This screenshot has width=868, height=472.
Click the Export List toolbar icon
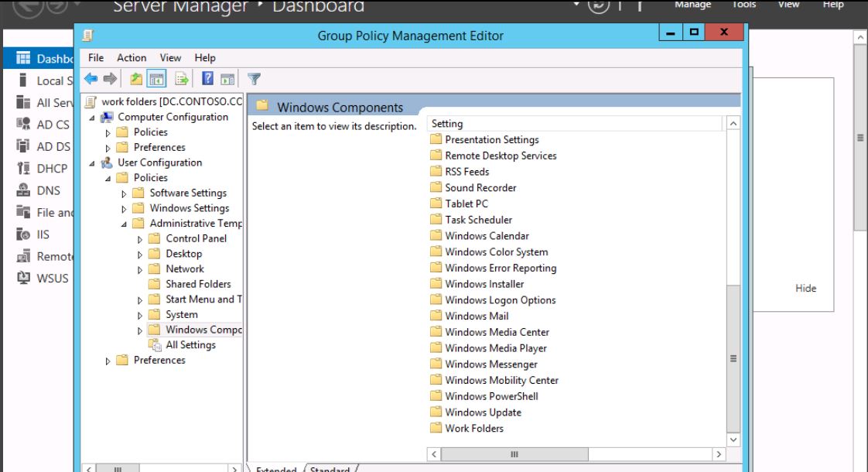[182, 79]
